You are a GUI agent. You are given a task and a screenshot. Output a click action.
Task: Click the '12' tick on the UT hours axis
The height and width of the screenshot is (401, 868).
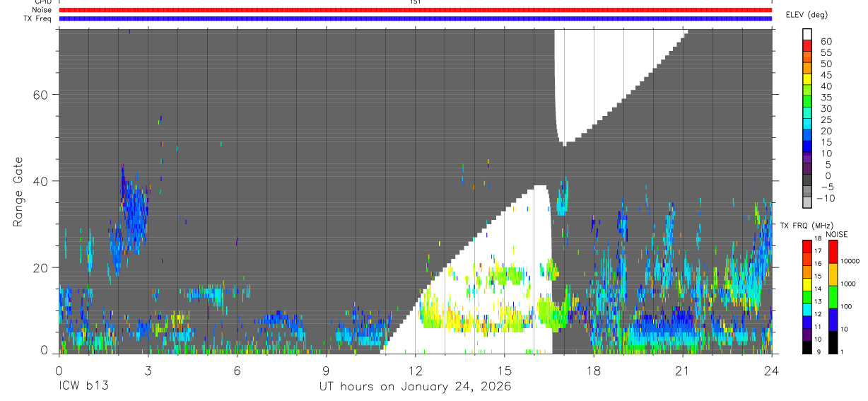(x=416, y=370)
